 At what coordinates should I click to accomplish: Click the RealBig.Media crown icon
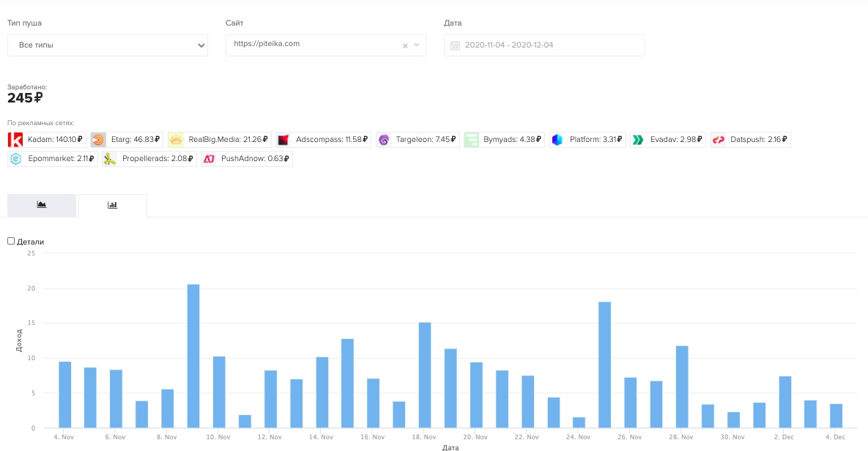tap(176, 139)
